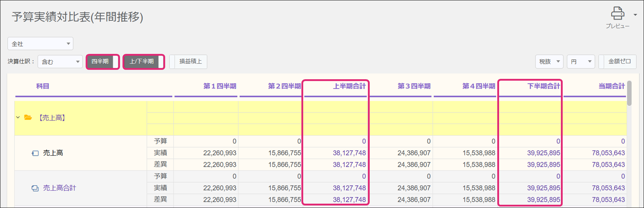Viewport: 644px width, 208px height.
Task: Click the 売上高合計 total icon
Action: pyautogui.click(x=35, y=188)
